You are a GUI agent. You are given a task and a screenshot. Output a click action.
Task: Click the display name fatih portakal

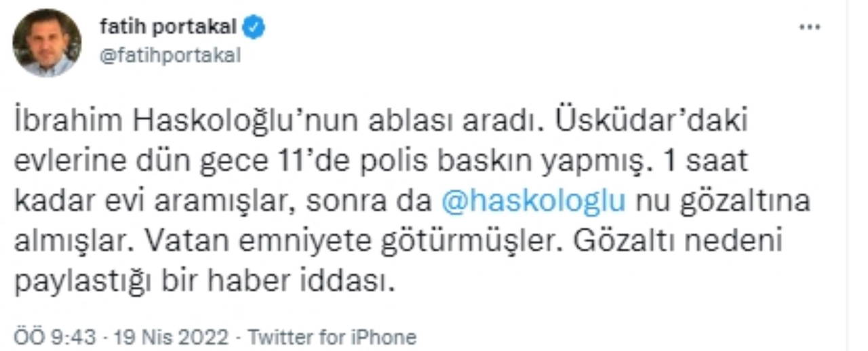tap(168, 27)
